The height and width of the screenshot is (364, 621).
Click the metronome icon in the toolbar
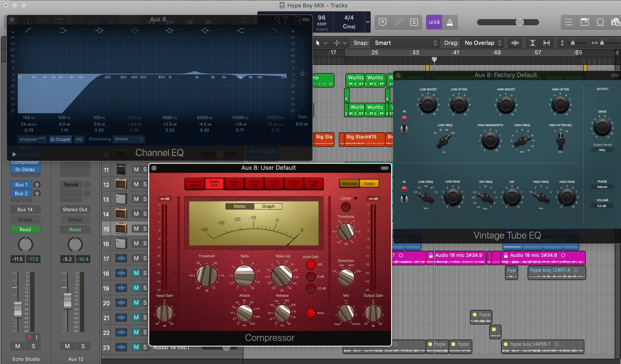450,22
